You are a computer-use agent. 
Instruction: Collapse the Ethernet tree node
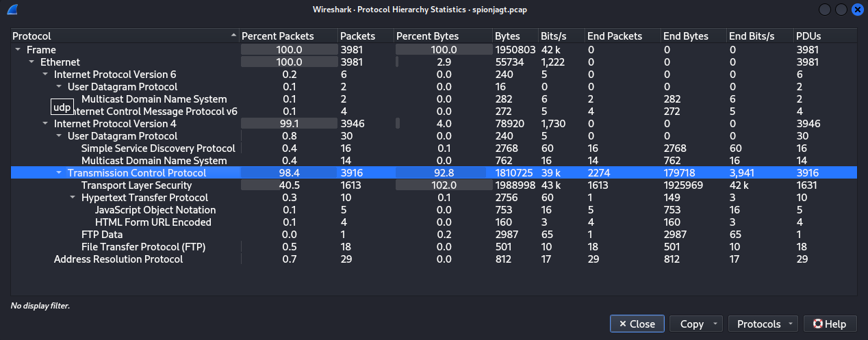31,62
